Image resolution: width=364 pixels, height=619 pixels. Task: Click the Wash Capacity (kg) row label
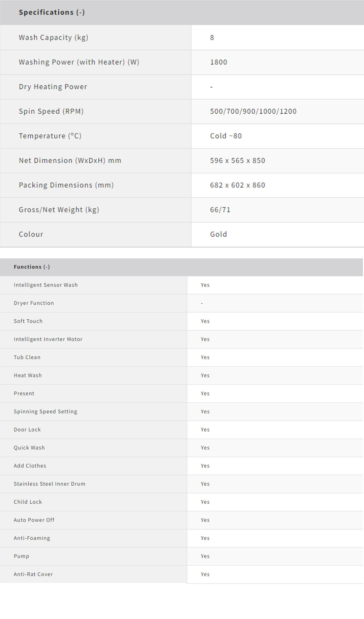[53, 37]
